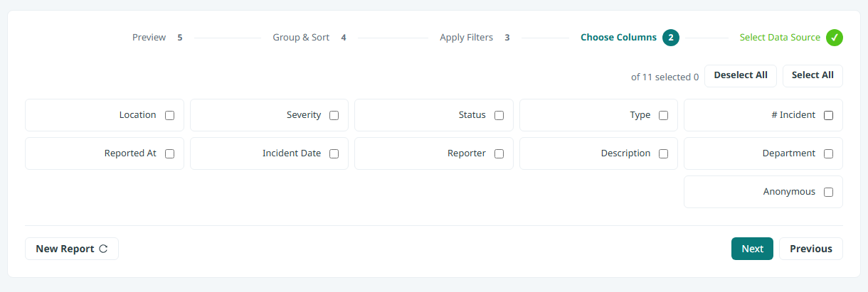This screenshot has height=292, width=868.
Task: Check the Description column checkbox
Action: point(663,153)
